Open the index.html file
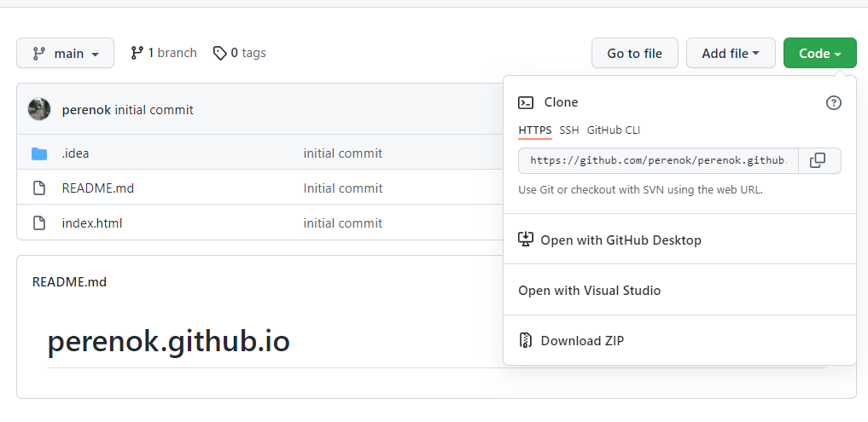The image size is (868, 422). [92, 223]
